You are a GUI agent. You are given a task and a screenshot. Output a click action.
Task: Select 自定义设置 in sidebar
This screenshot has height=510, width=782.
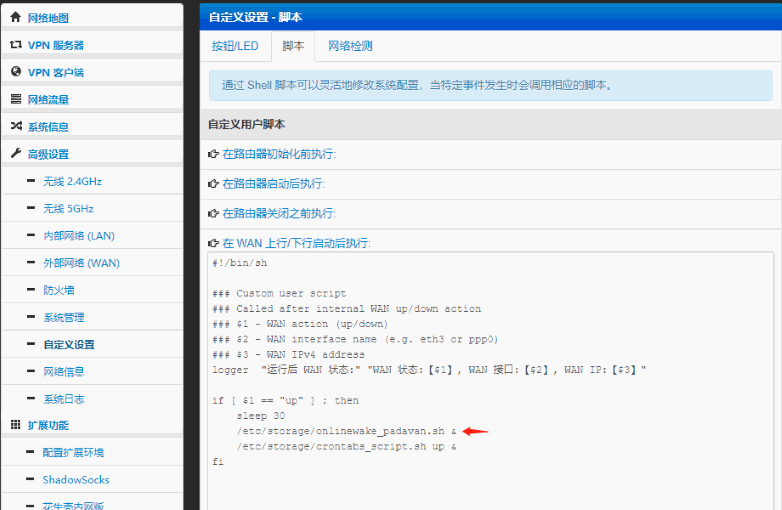tap(69, 344)
